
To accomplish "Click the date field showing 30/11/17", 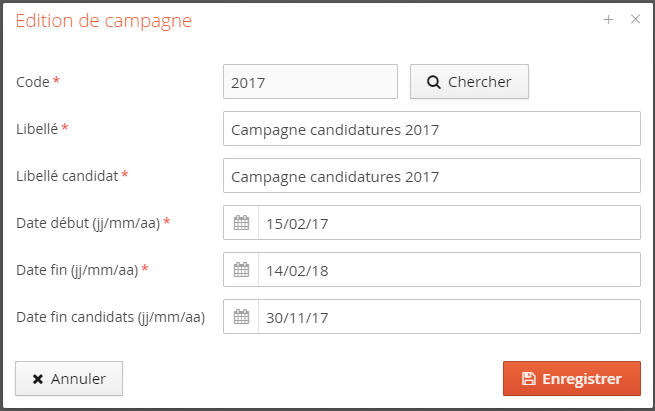I will 448,317.
